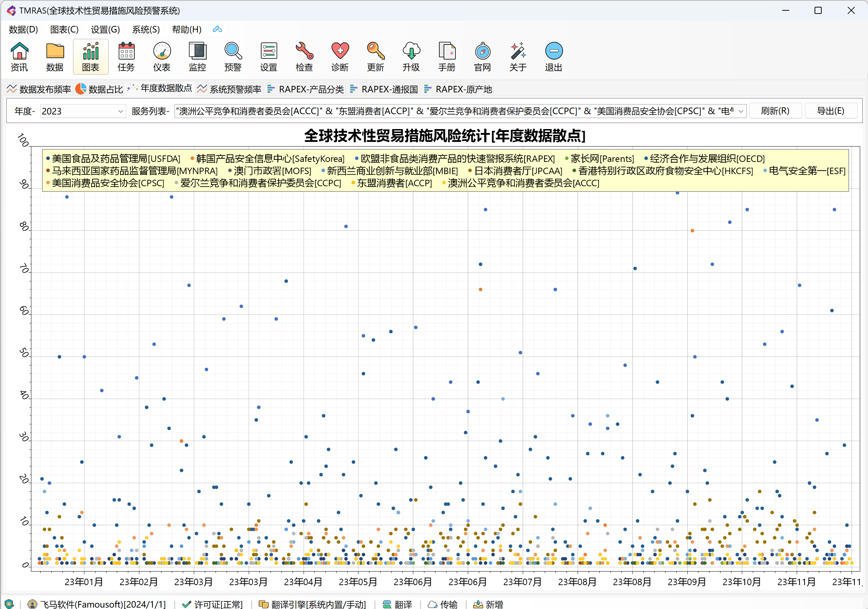Open the 数据(D) menu
The image size is (868, 609).
[x=24, y=29]
